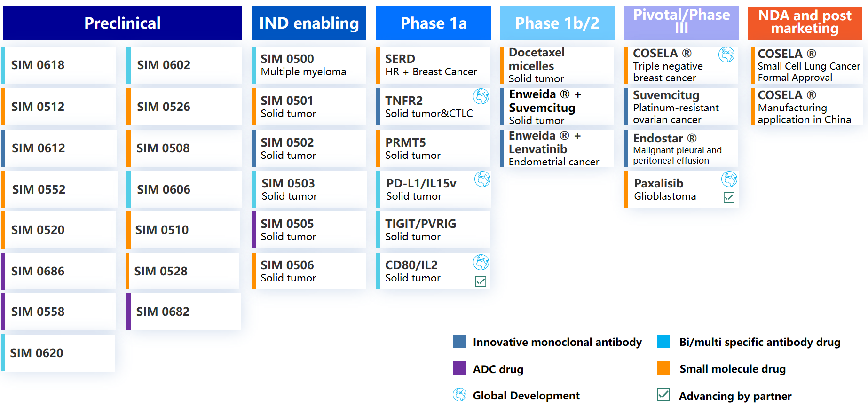868x406 pixels.
Task: Click the Innovative monoclonal antibody color swatch
Action: pyautogui.click(x=460, y=341)
